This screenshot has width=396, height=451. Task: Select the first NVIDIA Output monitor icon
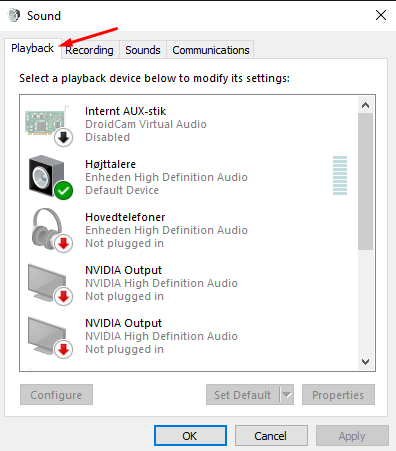[50, 284]
